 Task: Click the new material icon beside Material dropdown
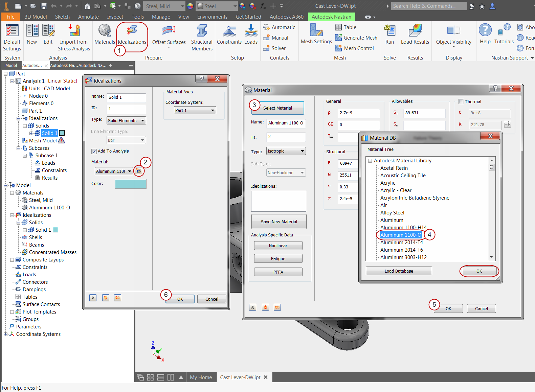point(138,171)
